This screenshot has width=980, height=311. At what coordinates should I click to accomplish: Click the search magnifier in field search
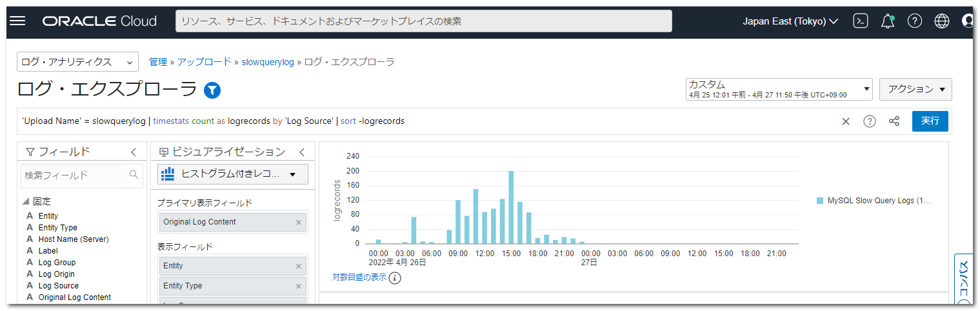(134, 175)
